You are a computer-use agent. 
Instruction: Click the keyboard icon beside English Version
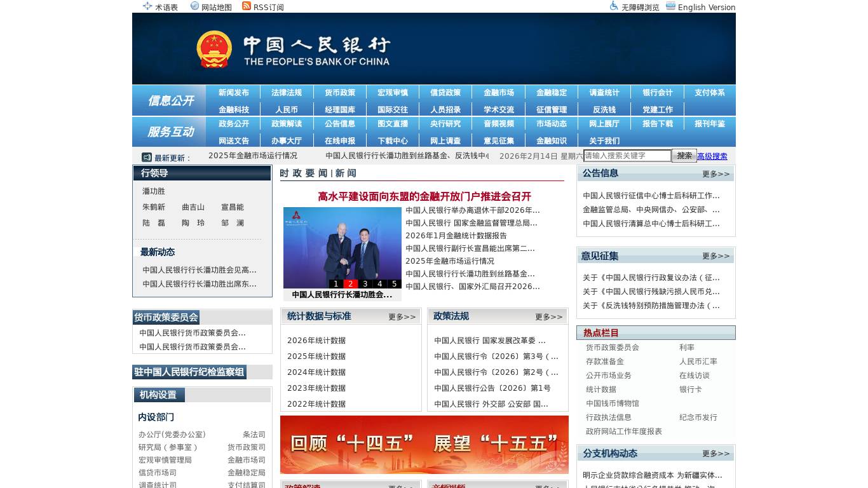(670, 6)
